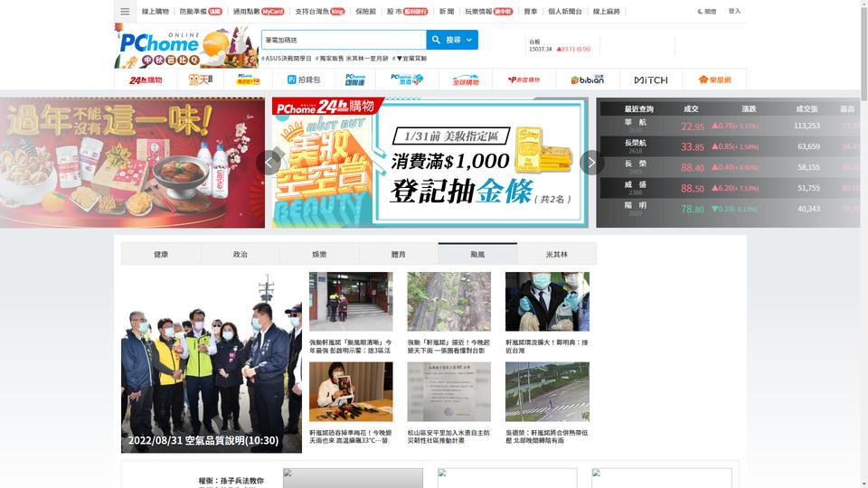Read headline 吳德榮：軒嵐諾將合併熱帶低壓
The height and width of the screenshot is (488, 868).
pos(547,436)
